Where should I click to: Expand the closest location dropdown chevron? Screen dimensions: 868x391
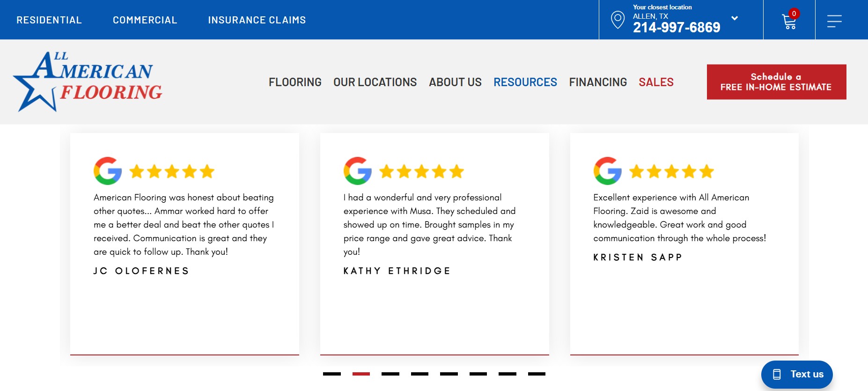(735, 18)
